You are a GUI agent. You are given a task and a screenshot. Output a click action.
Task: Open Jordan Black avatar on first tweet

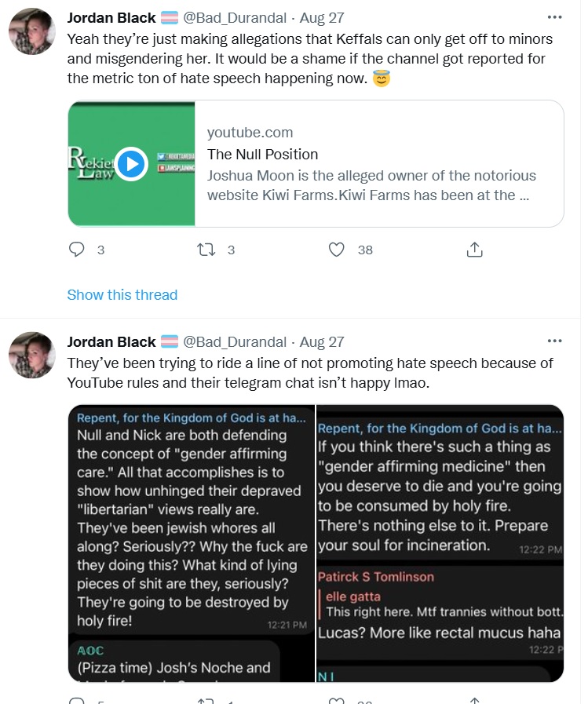31,32
